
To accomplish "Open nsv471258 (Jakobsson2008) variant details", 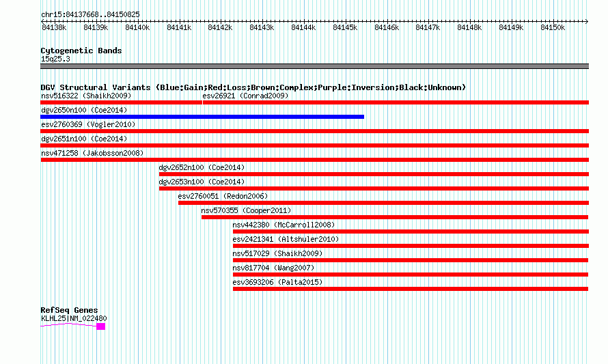I will pos(92,153).
